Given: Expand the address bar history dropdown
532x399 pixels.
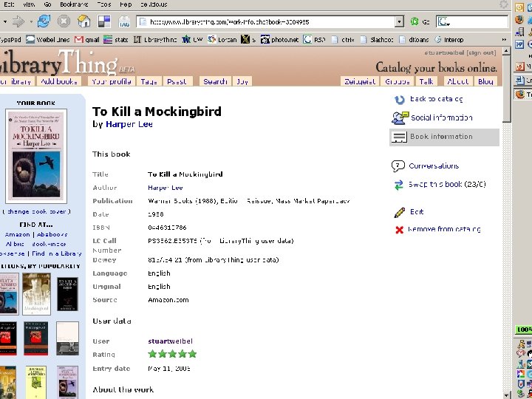Looking at the screenshot, I should click(x=399, y=21).
